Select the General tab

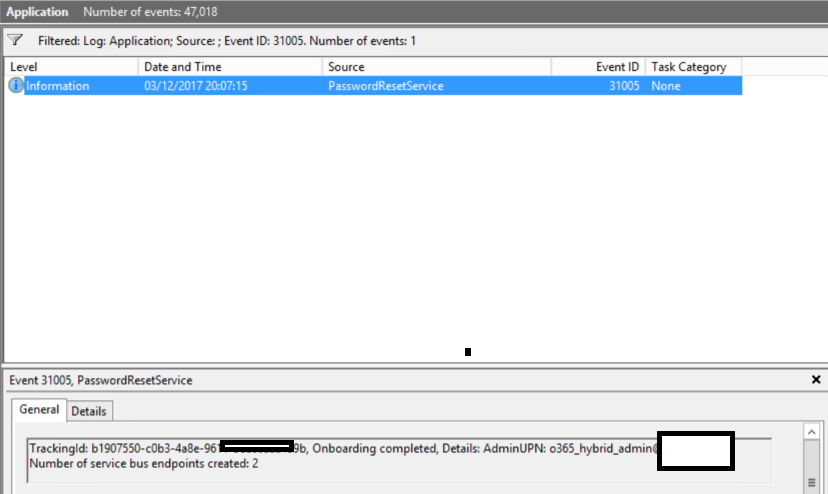tap(39, 409)
